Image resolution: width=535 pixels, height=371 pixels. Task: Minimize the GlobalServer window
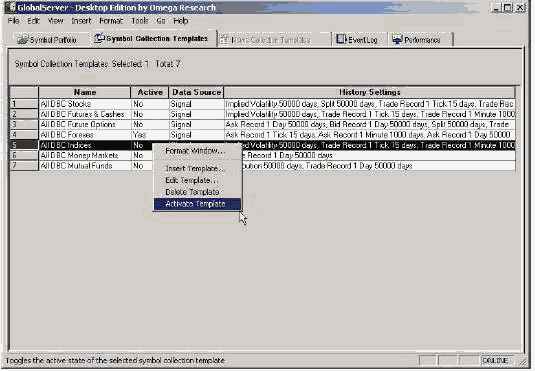click(x=496, y=8)
